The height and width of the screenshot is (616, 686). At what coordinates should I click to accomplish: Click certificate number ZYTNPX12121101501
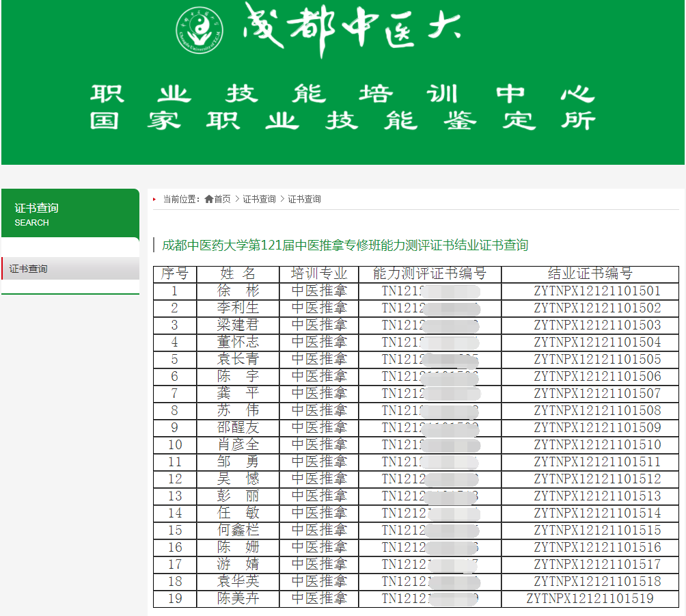tap(597, 291)
